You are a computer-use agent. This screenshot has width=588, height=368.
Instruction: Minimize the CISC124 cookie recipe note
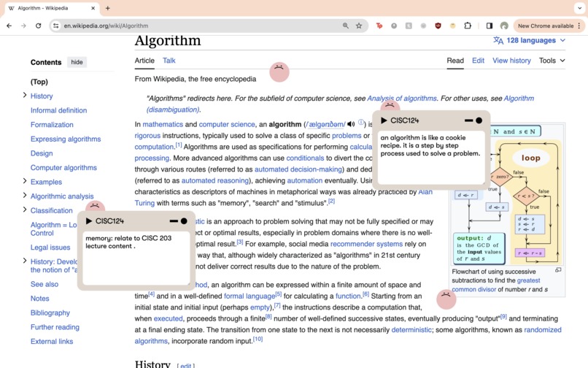[x=468, y=120]
